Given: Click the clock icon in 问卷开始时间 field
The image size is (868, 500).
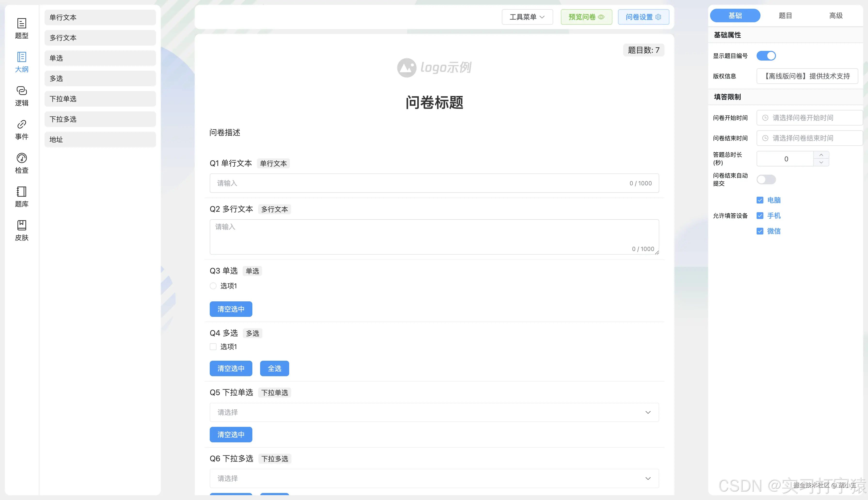Looking at the screenshot, I should tap(765, 117).
